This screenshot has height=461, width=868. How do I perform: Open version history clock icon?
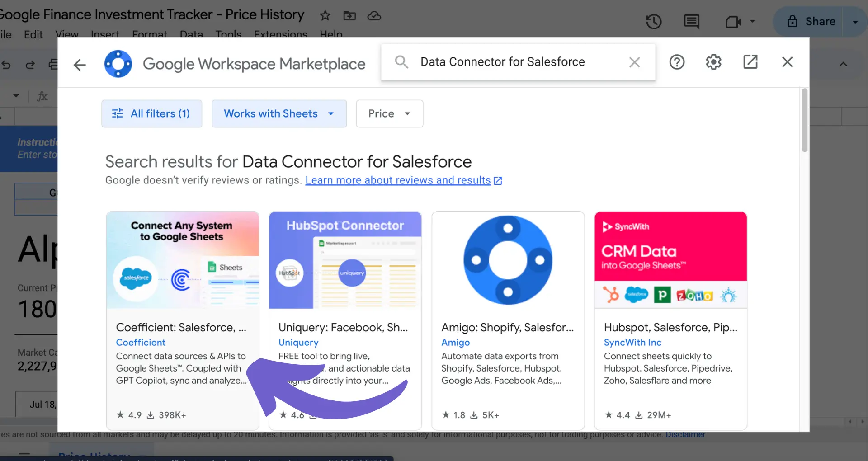(654, 21)
